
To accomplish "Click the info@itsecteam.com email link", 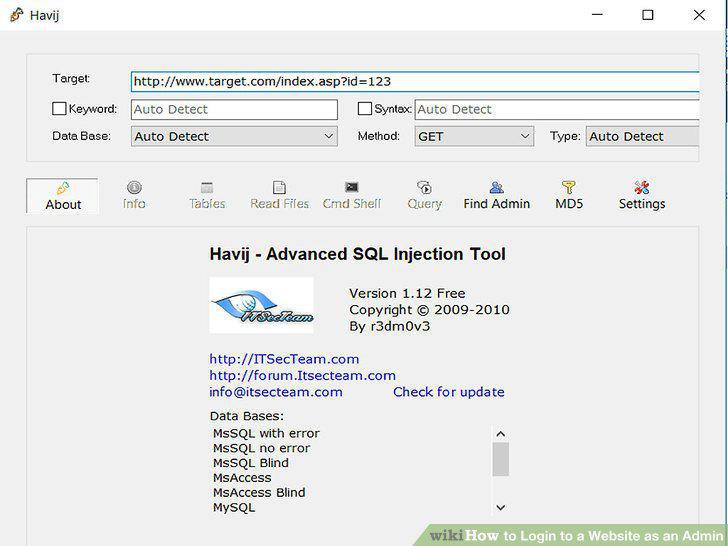I will pyautogui.click(x=276, y=392).
